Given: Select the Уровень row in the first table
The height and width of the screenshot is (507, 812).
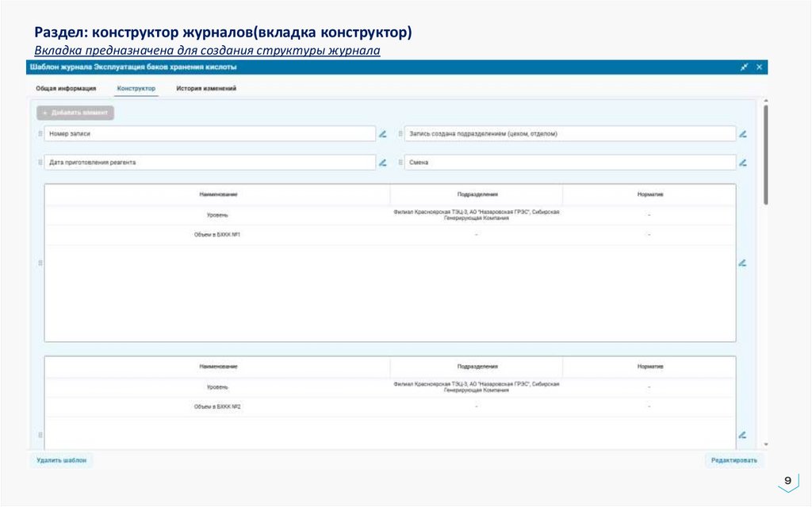Looking at the screenshot, I should coord(390,214).
